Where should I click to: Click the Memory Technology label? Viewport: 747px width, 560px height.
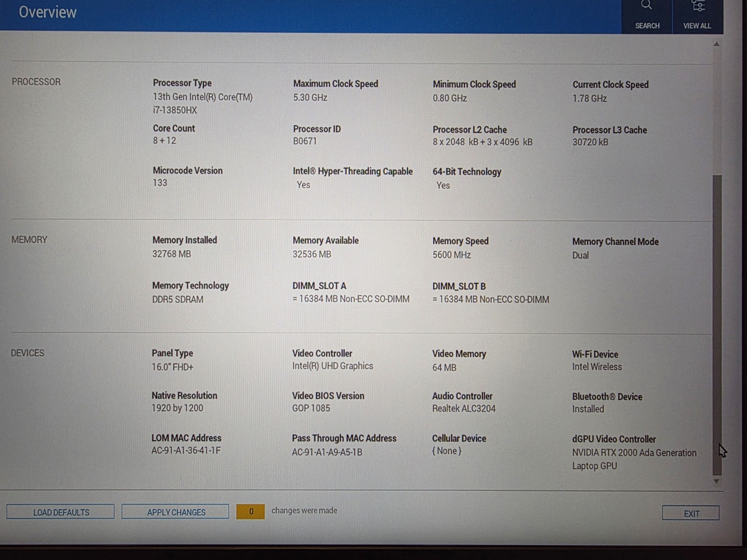tap(190, 285)
